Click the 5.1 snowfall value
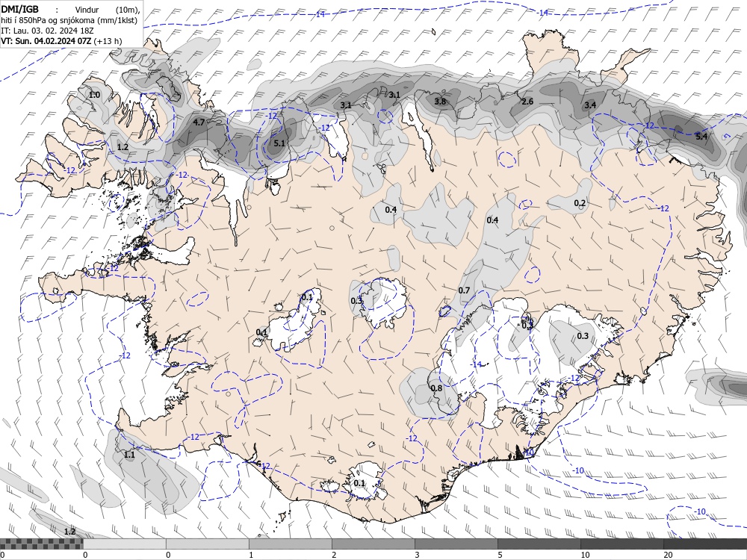Screen dimensions: 747x560 [x=279, y=143]
